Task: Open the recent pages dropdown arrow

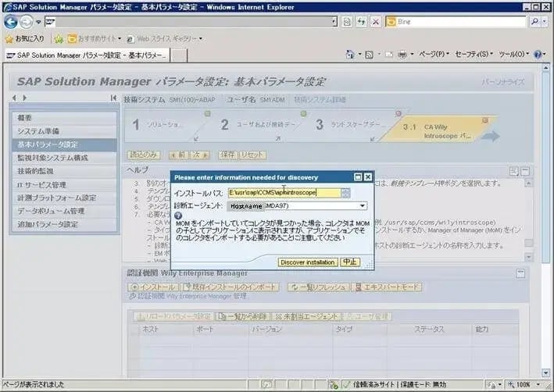Action: (38, 22)
